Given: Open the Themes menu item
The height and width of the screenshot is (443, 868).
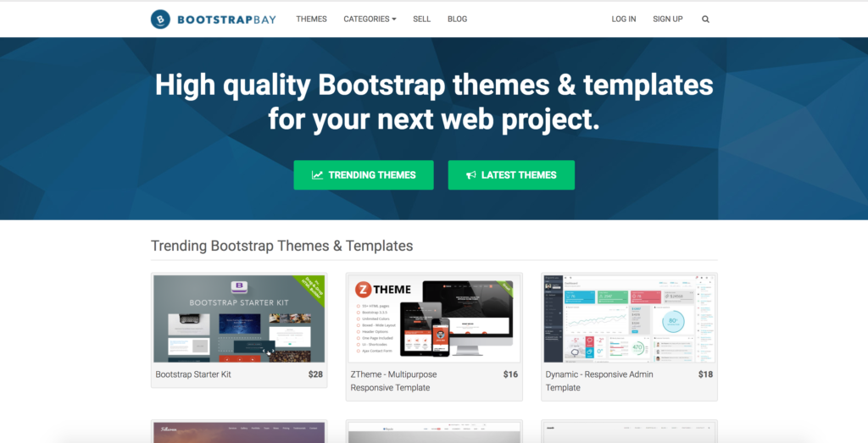Looking at the screenshot, I should (311, 19).
